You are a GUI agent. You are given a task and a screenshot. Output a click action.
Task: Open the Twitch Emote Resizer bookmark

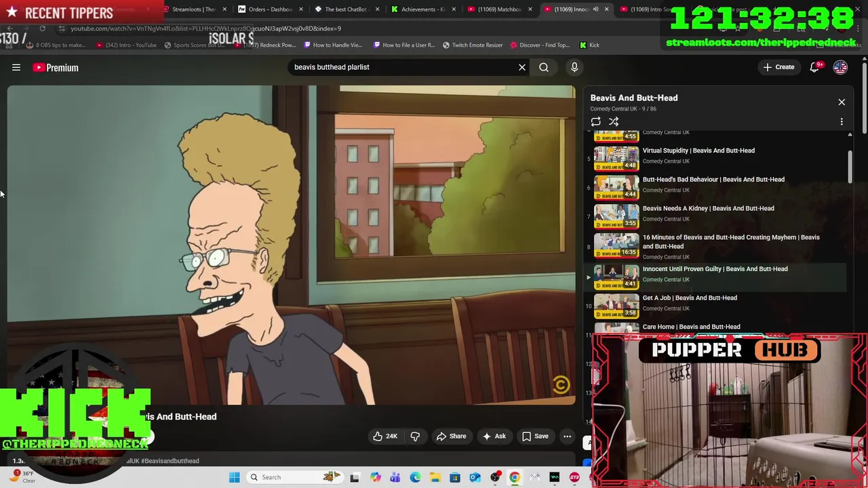click(473, 45)
